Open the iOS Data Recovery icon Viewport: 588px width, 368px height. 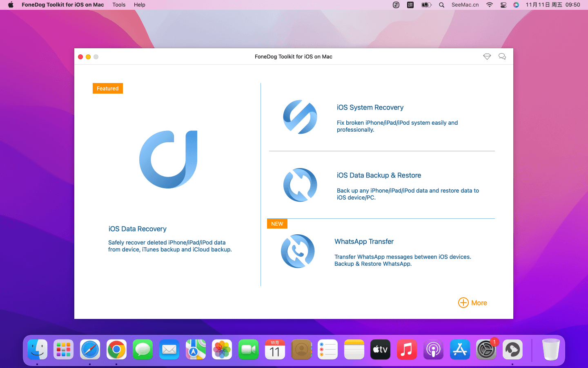168,159
